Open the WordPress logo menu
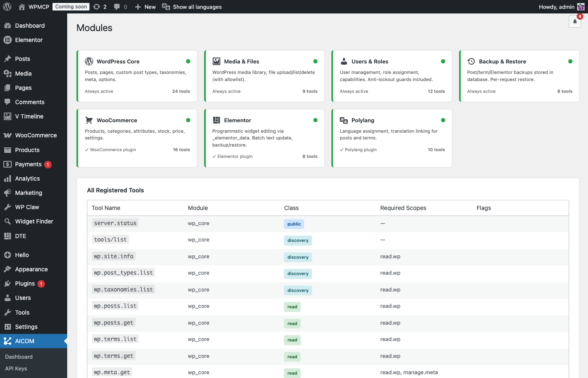Screen dimensions: 588x378 [x=7, y=7]
